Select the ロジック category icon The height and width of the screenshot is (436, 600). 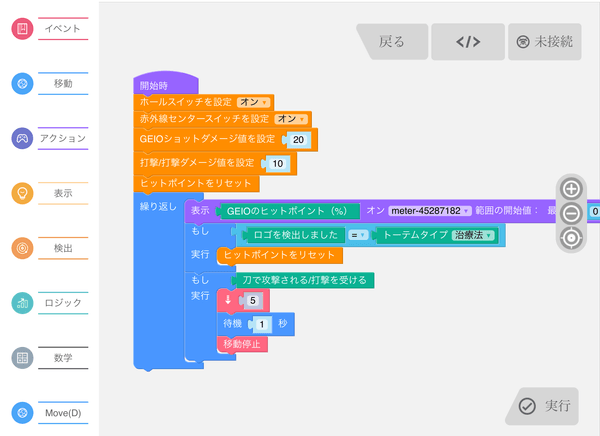pos(22,302)
